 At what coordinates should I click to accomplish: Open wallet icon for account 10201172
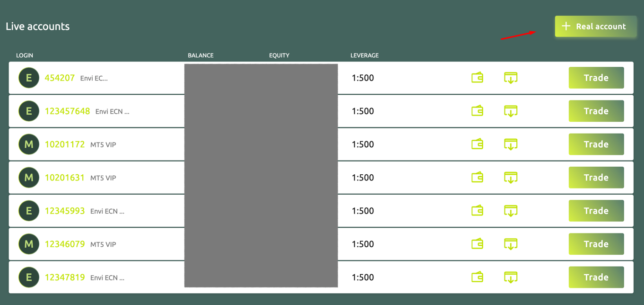(477, 144)
